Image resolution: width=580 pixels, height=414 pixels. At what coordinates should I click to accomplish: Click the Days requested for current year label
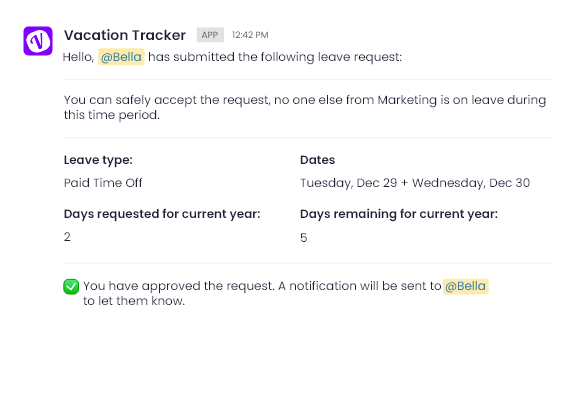162,214
